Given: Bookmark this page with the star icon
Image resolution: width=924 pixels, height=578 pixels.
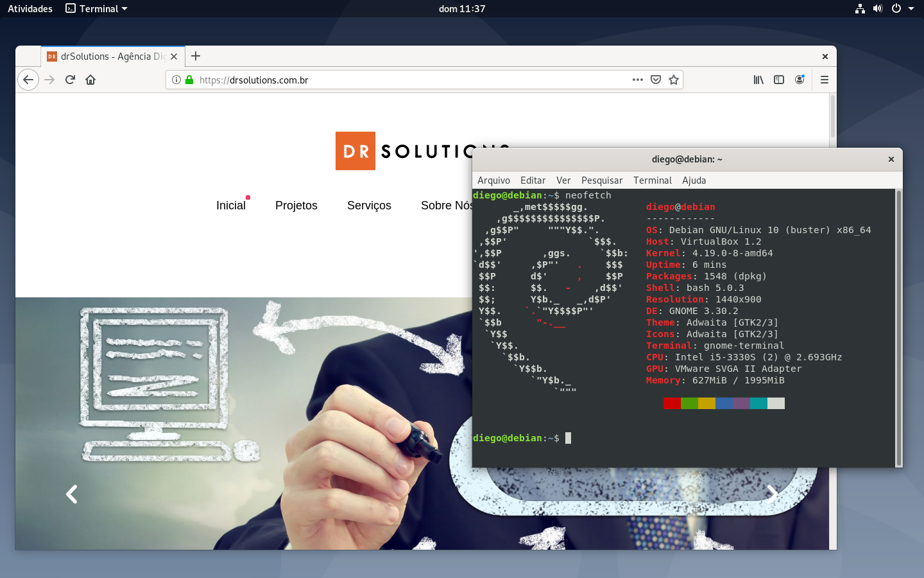Looking at the screenshot, I should 673,80.
